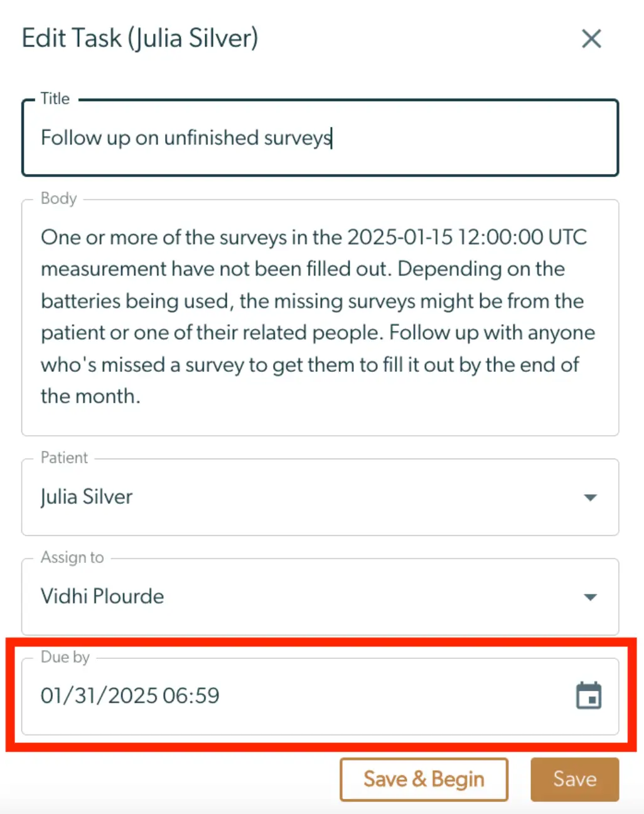Select the gold Save button
This screenshot has width=644, height=814.
click(x=574, y=779)
